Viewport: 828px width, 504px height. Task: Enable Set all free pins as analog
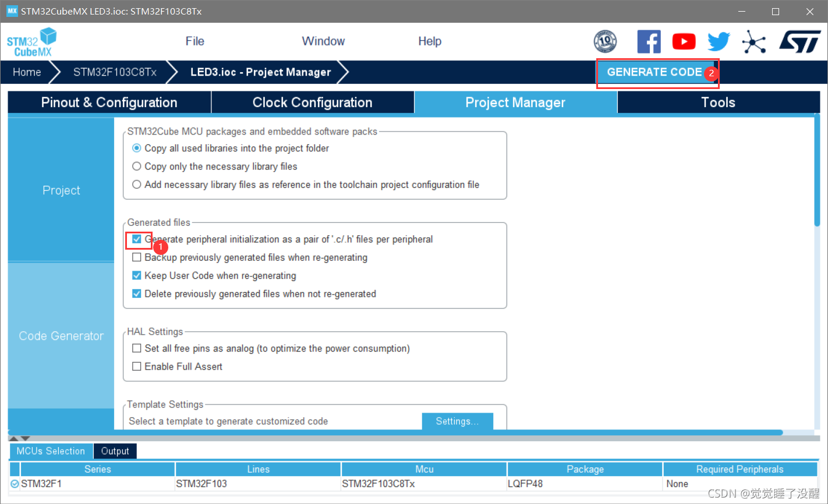pos(136,349)
